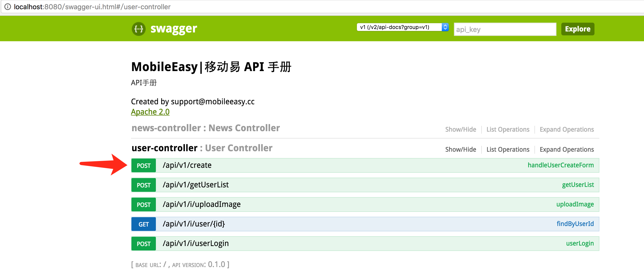The height and width of the screenshot is (280, 644).
Task: Collapse the user-controller section heading
Action: [202, 148]
